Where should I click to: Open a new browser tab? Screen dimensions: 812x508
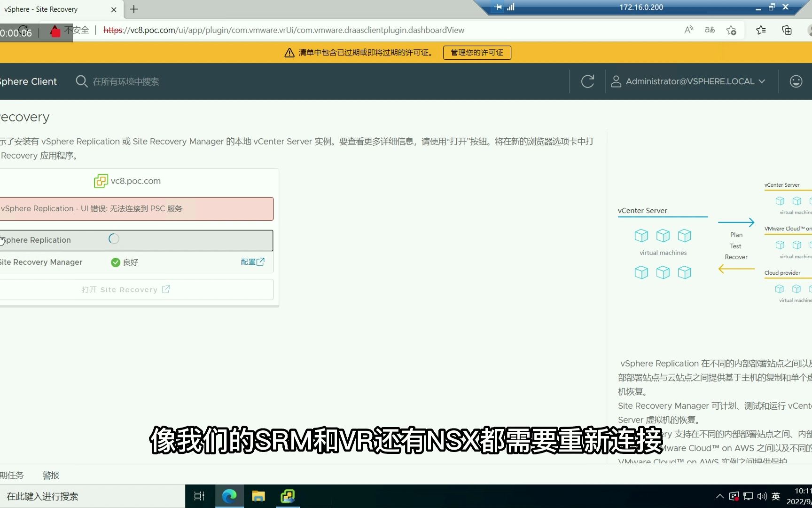(x=134, y=9)
